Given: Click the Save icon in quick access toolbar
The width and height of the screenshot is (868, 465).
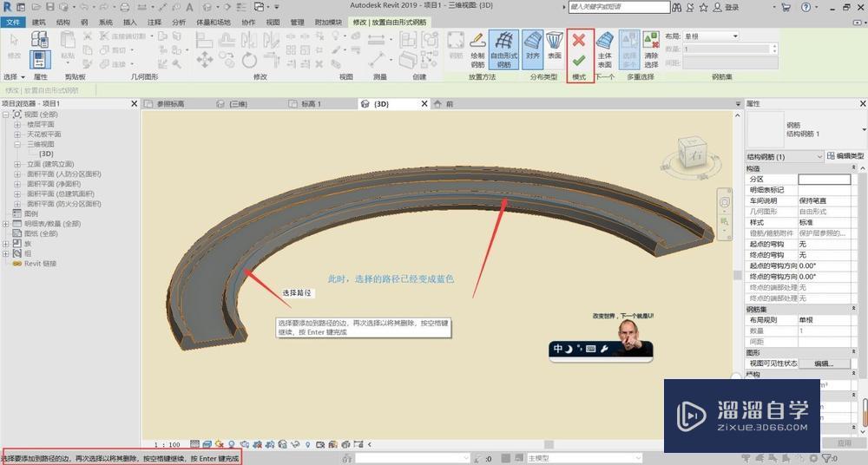Looking at the screenshot, I should [x=50, y=7].
